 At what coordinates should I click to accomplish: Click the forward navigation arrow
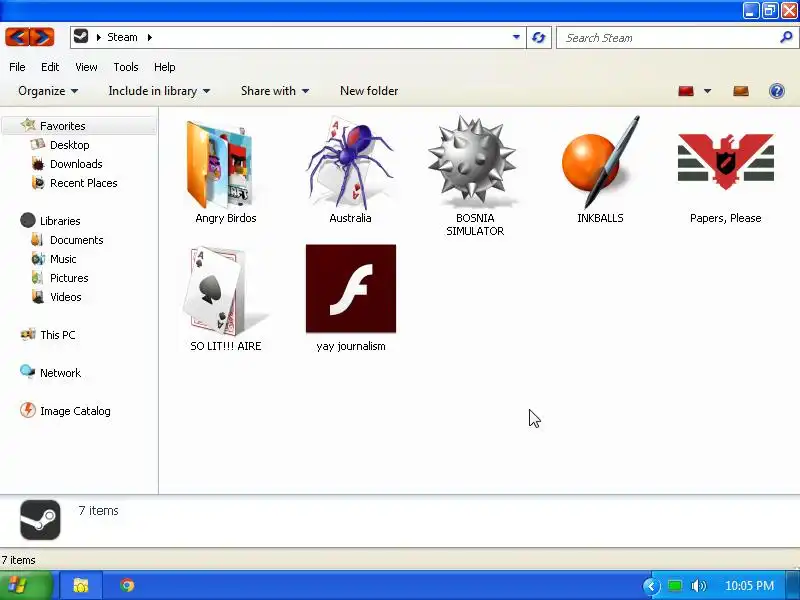click(x=42, y=37)
